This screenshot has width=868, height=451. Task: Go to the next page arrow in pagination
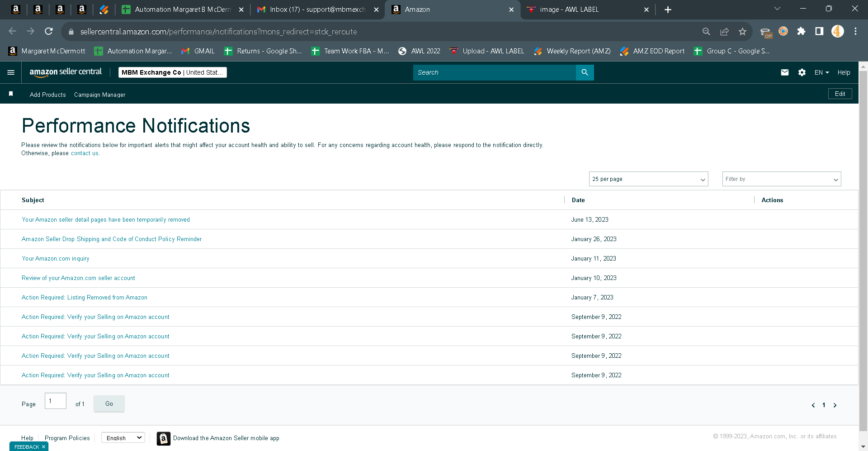click(835, 405)
